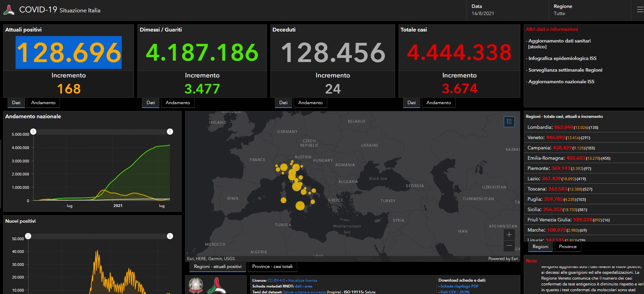Screen dimensions: 644x294
Task: Switch to Andamento under Attuali positivi
Action: pyautogui.click(x=43, y=102)
